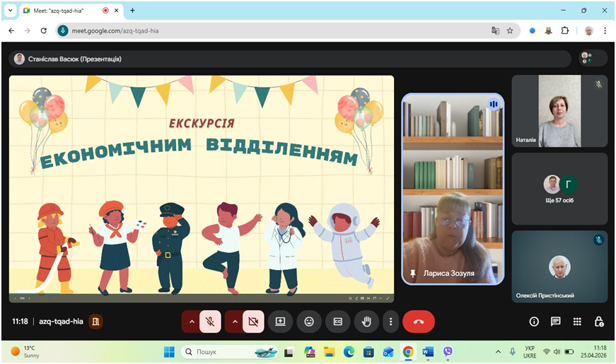The image size is (616, 364).
Task: Open the activities grid icon
Action: [x=577, y=322]
